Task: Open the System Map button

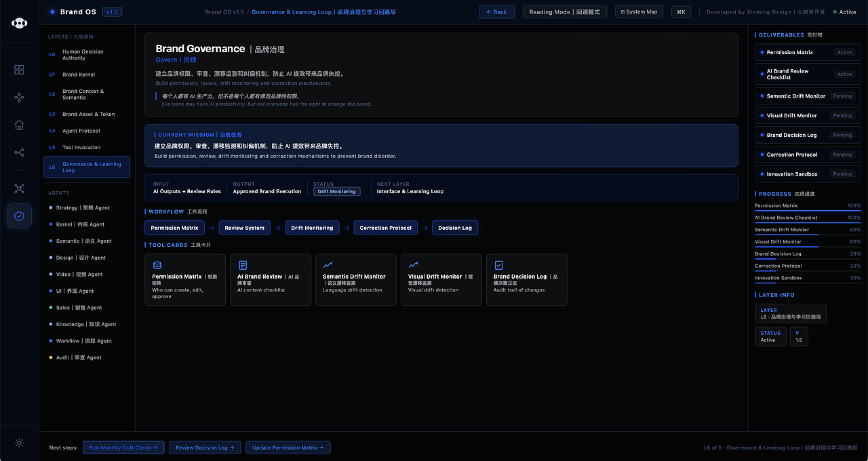Action: pos(639,12)
